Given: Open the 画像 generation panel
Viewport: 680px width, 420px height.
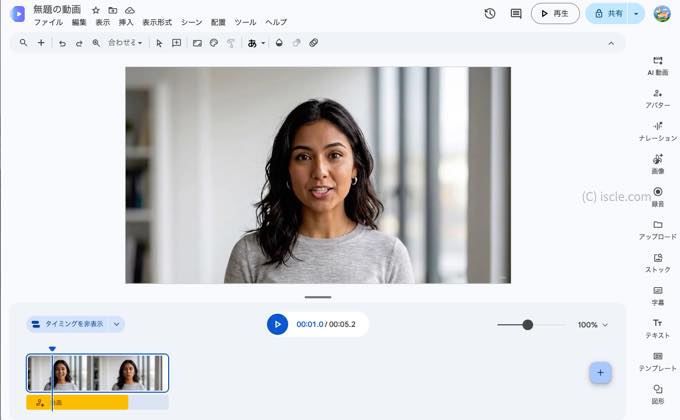Looking at the screenshot, I should click(657, 164).
